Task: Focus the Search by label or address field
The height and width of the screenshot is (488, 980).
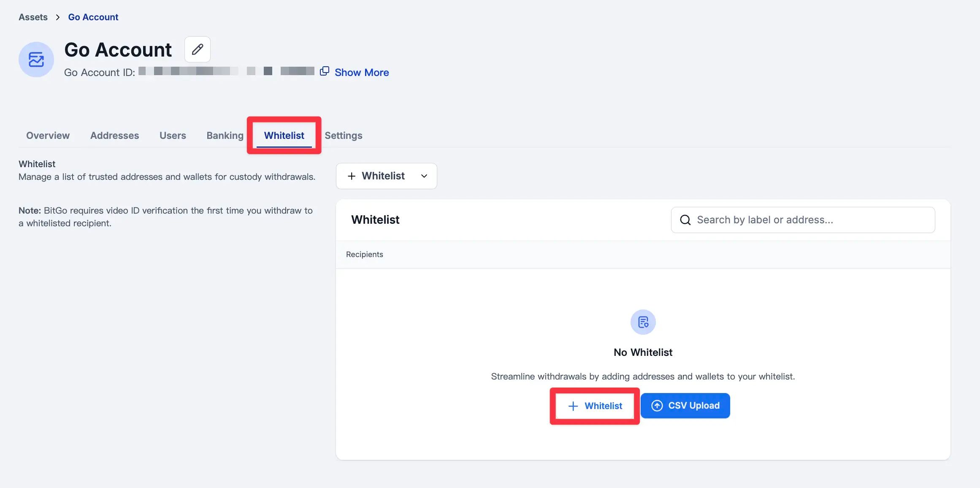Action: (x=810, y=220)
